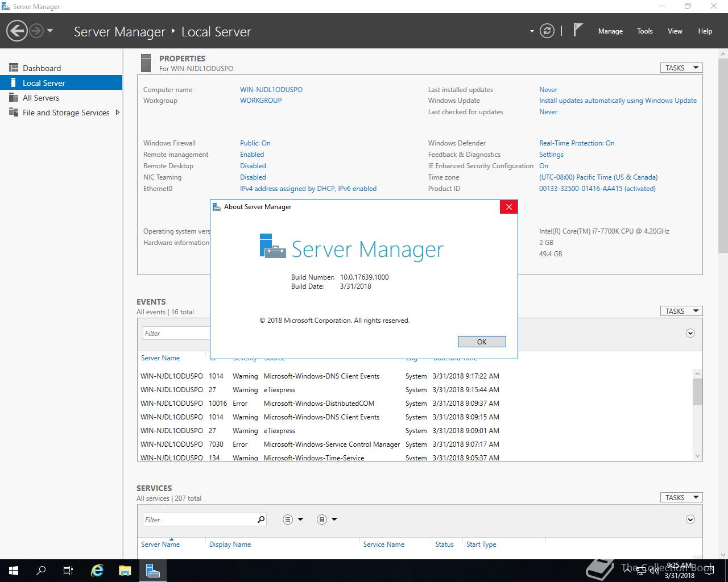728x582 pixels.
Task: Click the Pacific Time zone link
Action: tap(598, 177)
